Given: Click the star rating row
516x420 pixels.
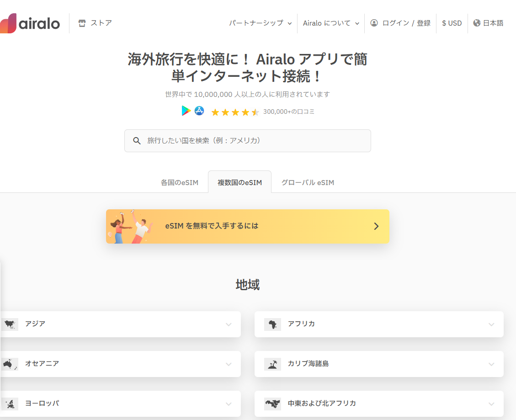Looking at the screenshot, I should click(235, 112).
